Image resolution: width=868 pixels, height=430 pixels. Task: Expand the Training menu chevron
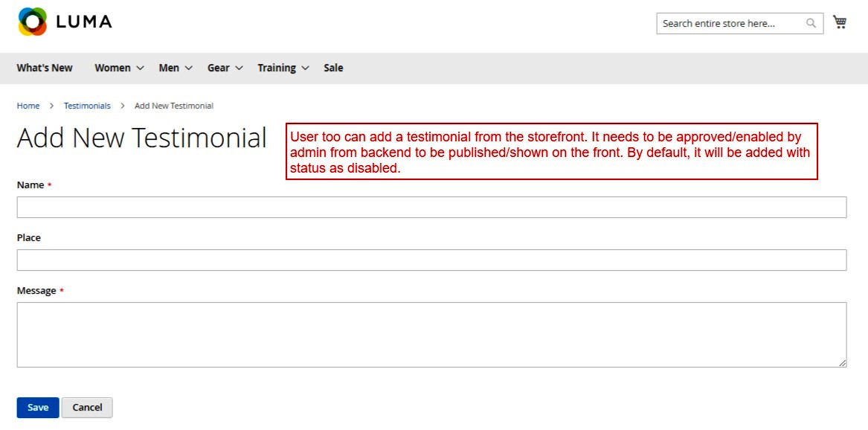(305, 68)
